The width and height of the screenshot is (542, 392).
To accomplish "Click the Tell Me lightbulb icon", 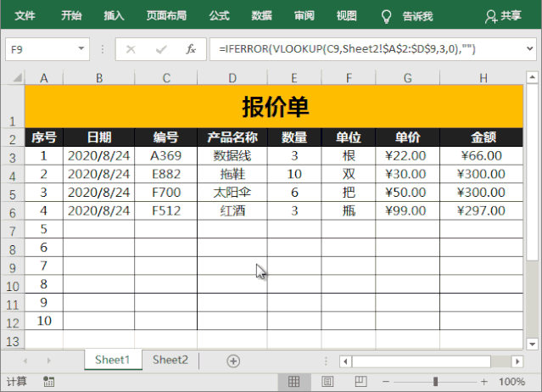I will (386, 16).
